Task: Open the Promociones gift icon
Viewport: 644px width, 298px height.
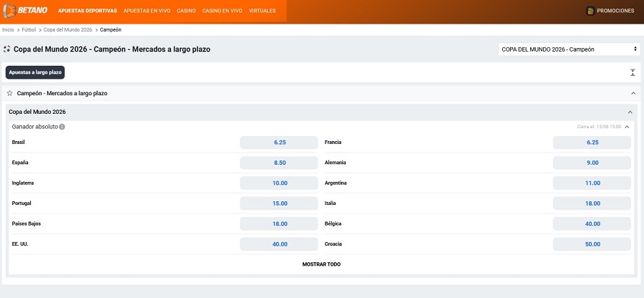Action: 590,11
